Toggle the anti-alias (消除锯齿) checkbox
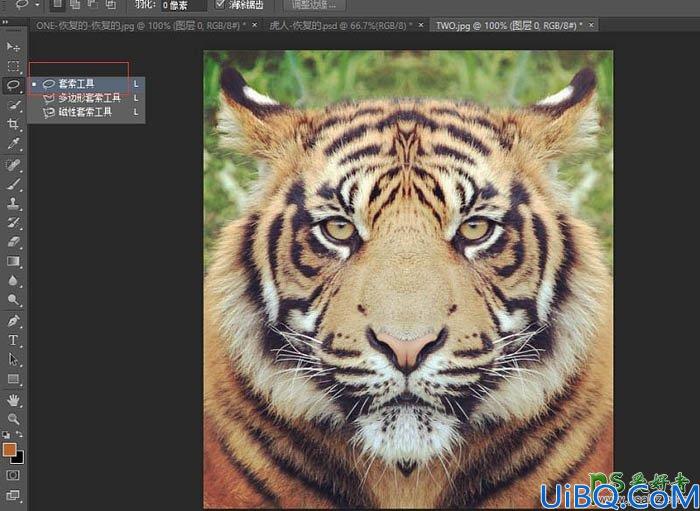Image resolution: width=700 pixels, height=511 pixels. (x=220, y=4)
